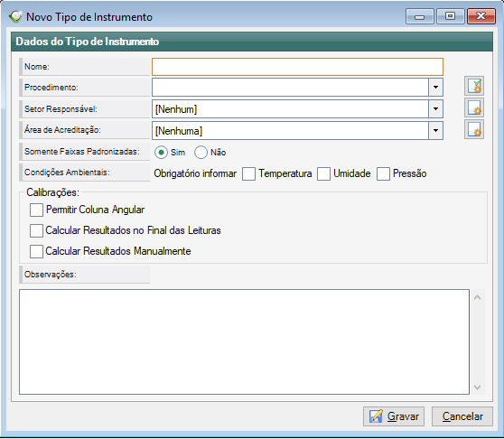Viewport: 504px width, 439px height.
Task: Click the new sector icon beside Setor Responsável
Action: coord(474,107)
